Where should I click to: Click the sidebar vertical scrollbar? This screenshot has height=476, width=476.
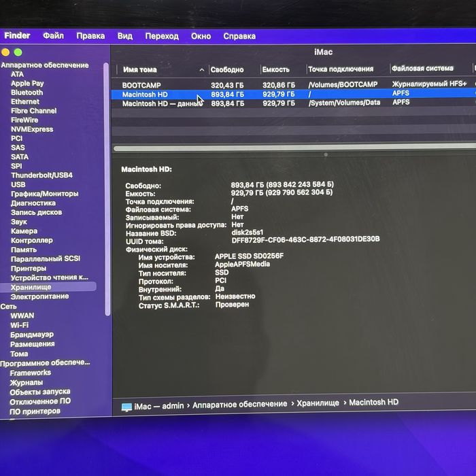click(x=106, y=189)
